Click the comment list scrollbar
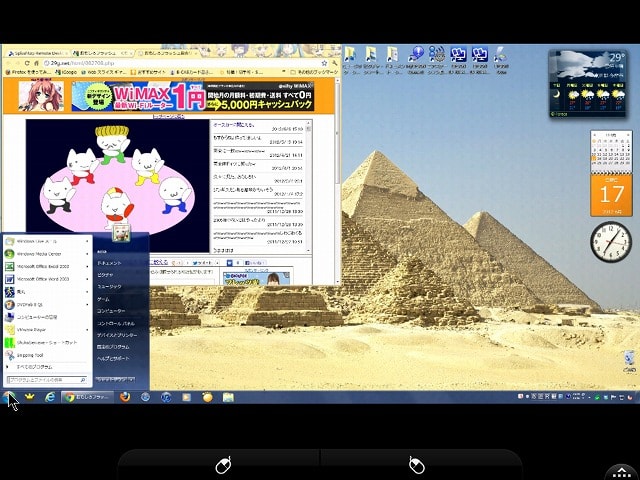 coord(309,187)
